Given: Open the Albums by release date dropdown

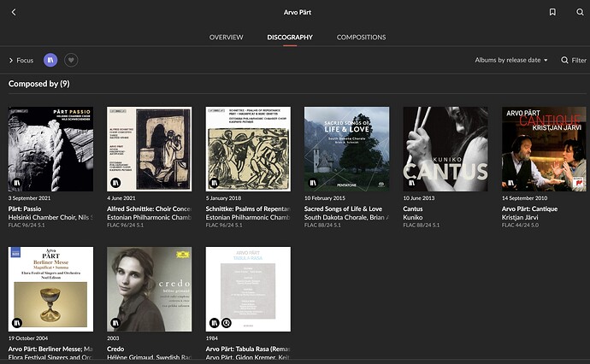Looking at the screenshot, I should click(511, 61).
